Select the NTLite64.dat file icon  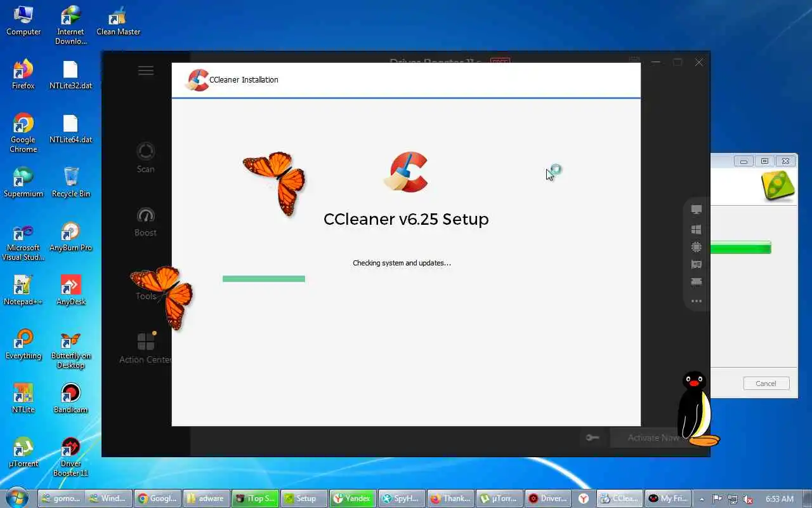coord(70,129)
